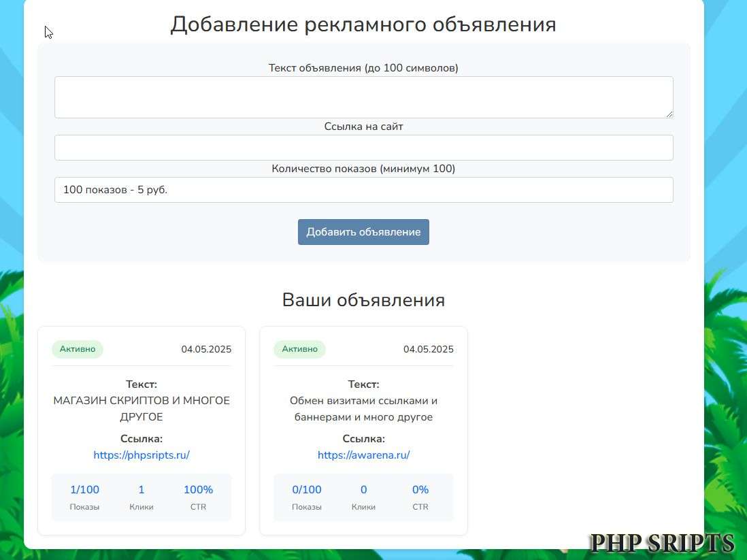Image resolution: width=747 pixels, height=560 pixels.
Task: Select the Обмен визитами ad card
Action: click(x=363, y=429)
